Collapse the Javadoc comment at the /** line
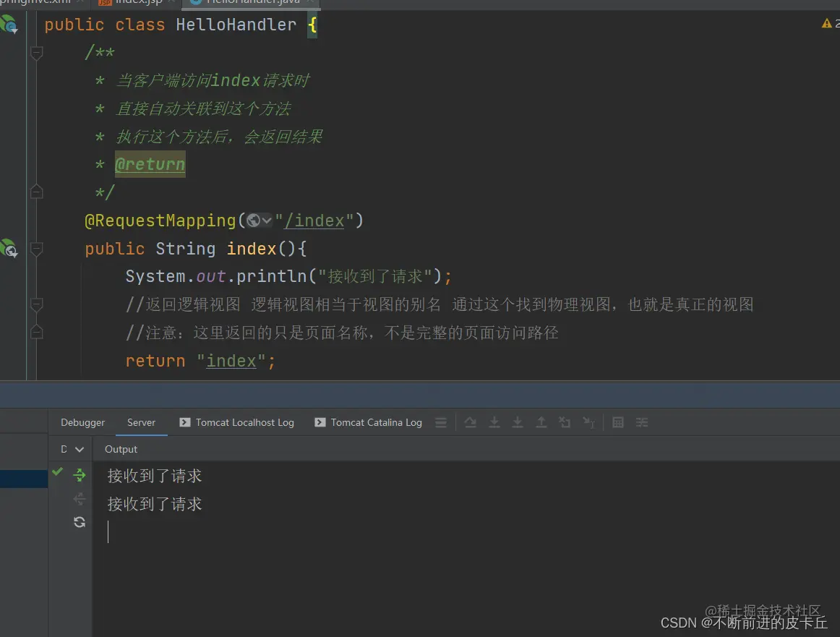 36,53
